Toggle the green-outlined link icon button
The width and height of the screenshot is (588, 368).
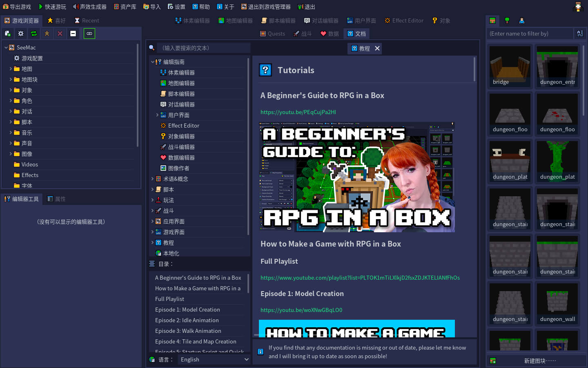click(x=89, y=34)
